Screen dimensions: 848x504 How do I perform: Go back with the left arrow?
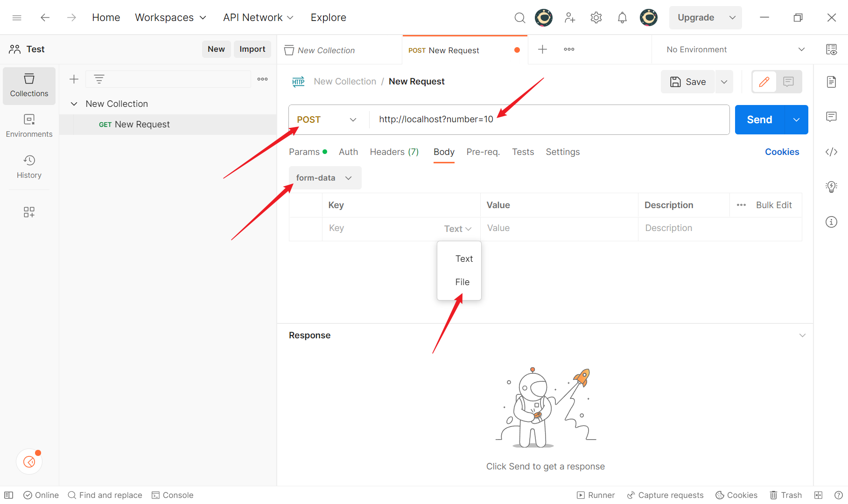(45, 18)
